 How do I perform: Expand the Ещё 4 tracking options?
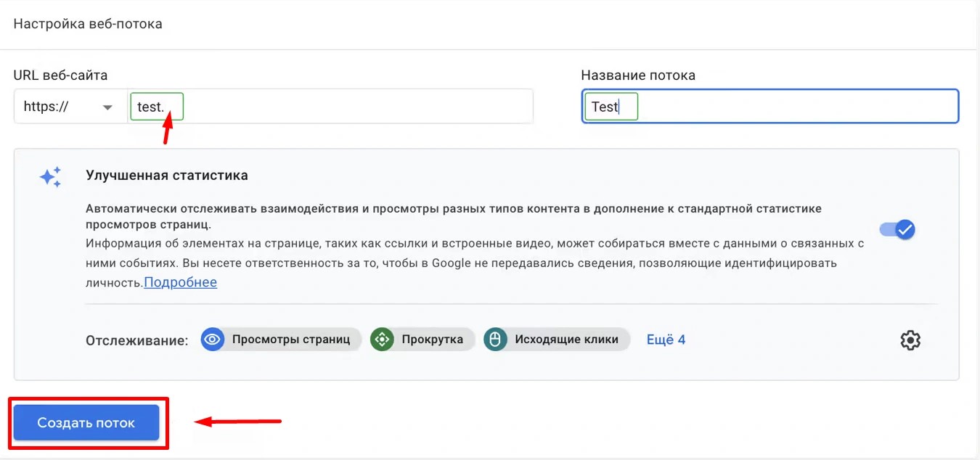666,340
